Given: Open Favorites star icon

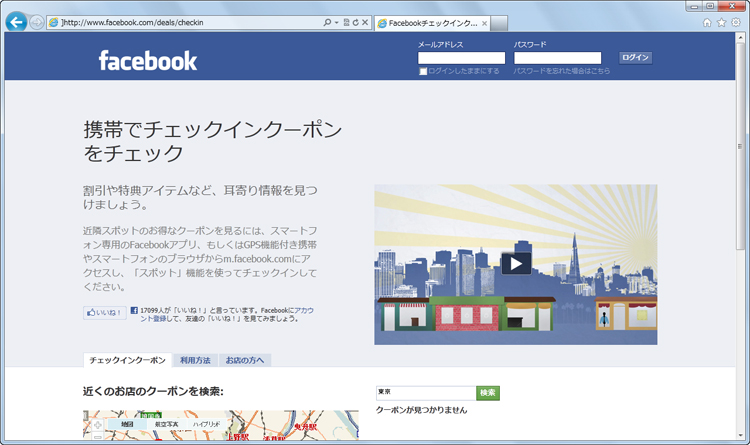Looking at the screenshot, I should coord(721,22).
